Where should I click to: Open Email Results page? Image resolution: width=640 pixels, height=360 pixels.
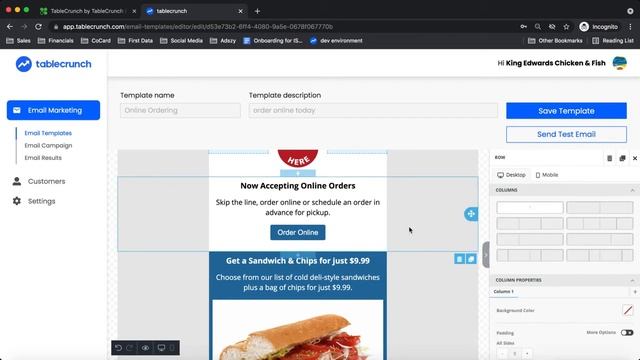43,158
